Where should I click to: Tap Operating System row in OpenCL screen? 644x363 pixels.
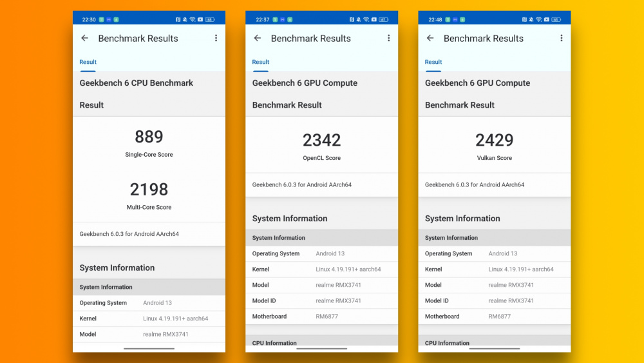point(321,253)
